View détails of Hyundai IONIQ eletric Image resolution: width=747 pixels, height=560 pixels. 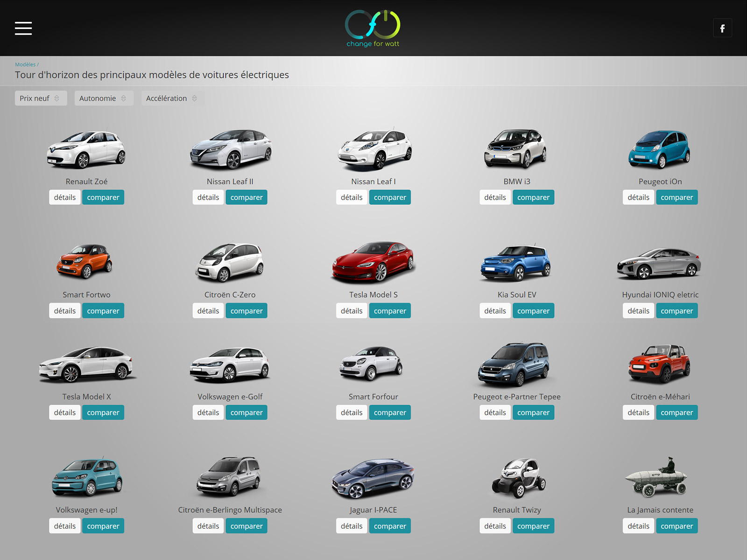coord(638,311)
